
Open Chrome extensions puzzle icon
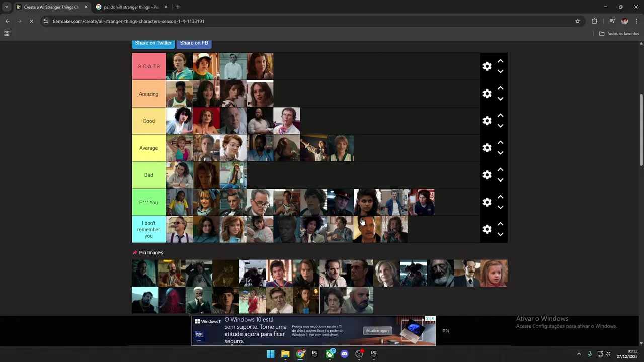coord(594,21)
